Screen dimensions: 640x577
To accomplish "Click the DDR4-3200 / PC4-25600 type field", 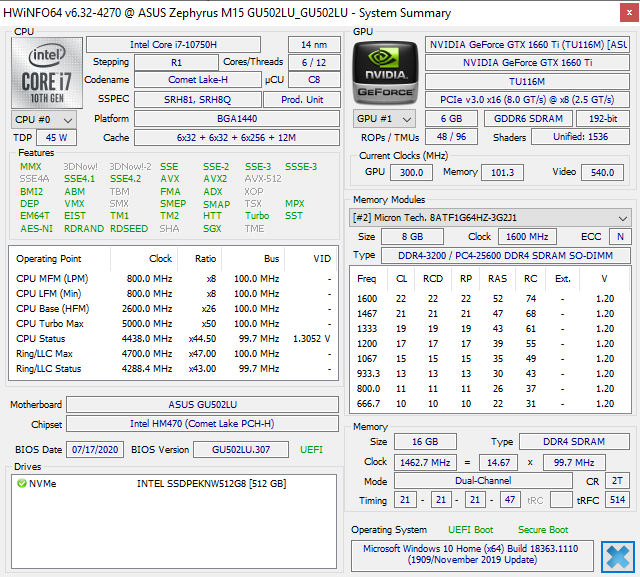I will point(506,255).
